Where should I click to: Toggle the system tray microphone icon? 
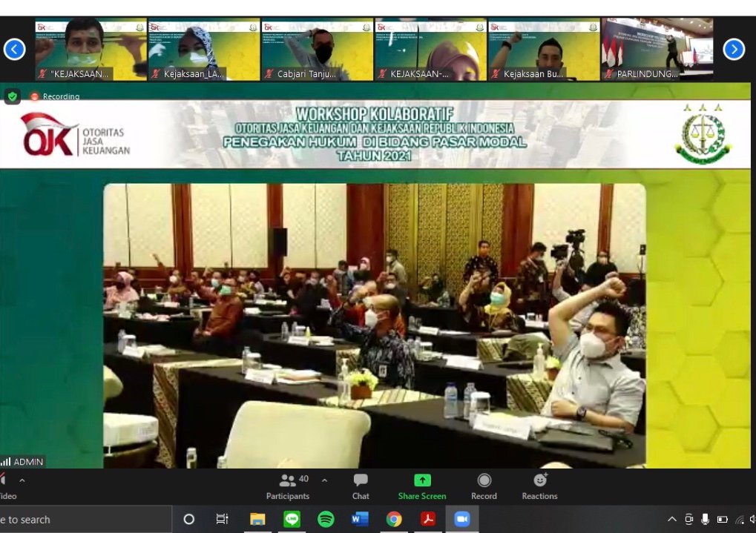pyautogui.click(x=705, y=519)
